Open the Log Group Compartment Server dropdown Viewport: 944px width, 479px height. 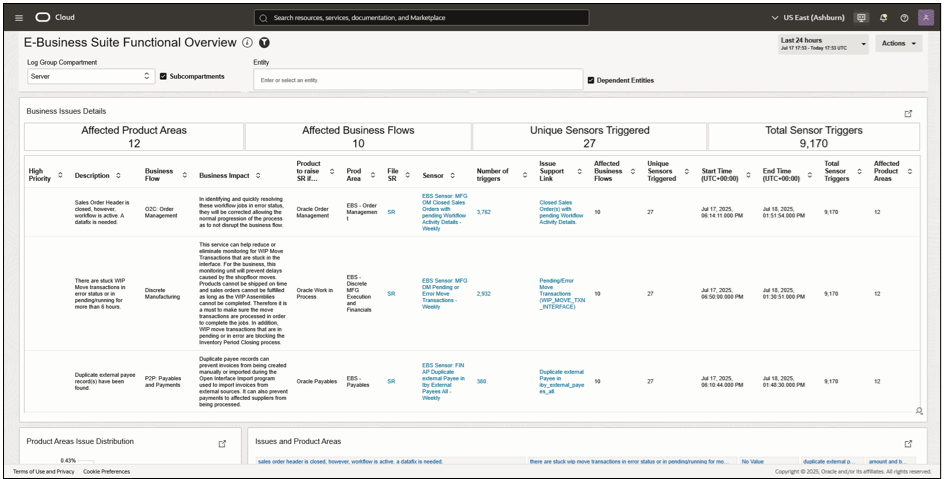tap(91, 76)
